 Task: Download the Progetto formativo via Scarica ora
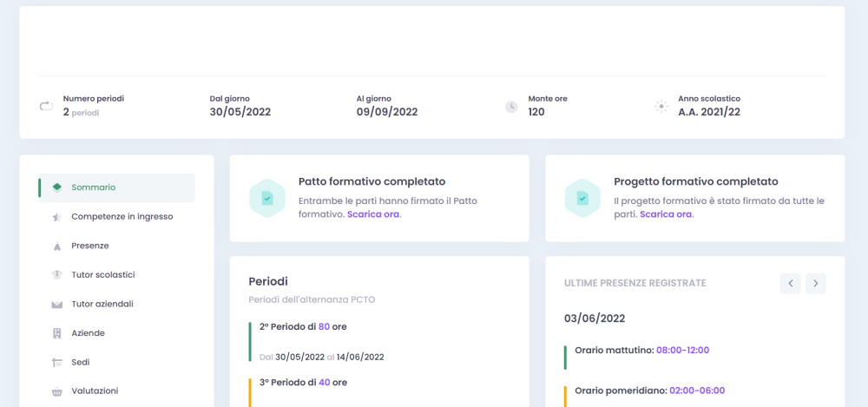pos(666,214)
